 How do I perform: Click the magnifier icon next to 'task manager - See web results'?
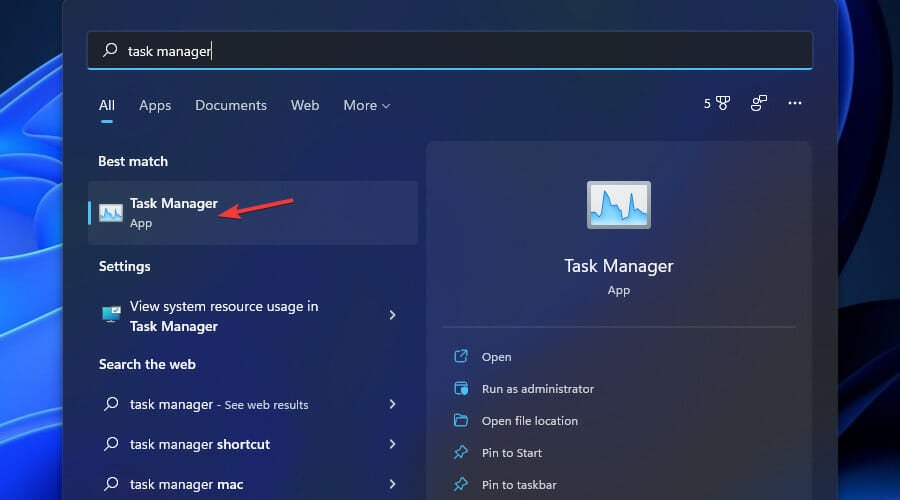pyautogui.click(x=111, y=404)
